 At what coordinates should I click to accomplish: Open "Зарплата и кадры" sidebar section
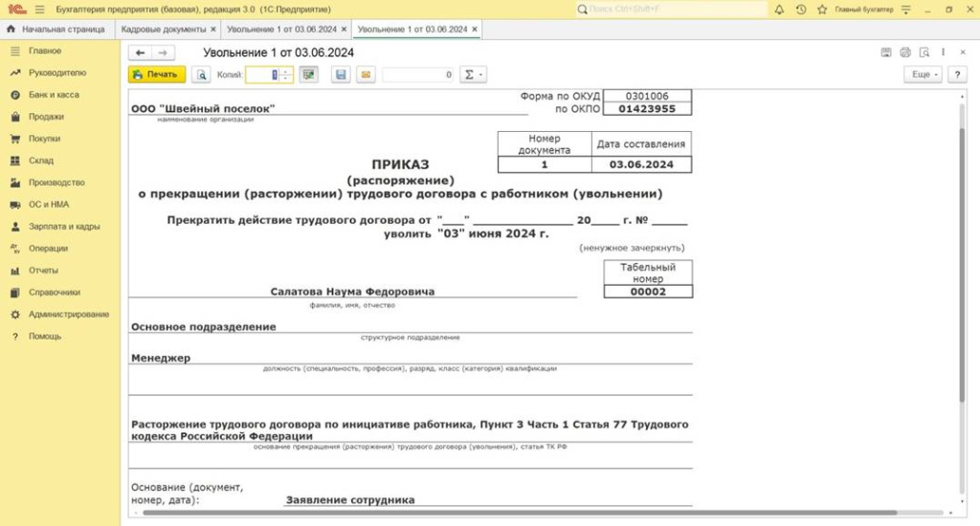[x=64, y=227]
